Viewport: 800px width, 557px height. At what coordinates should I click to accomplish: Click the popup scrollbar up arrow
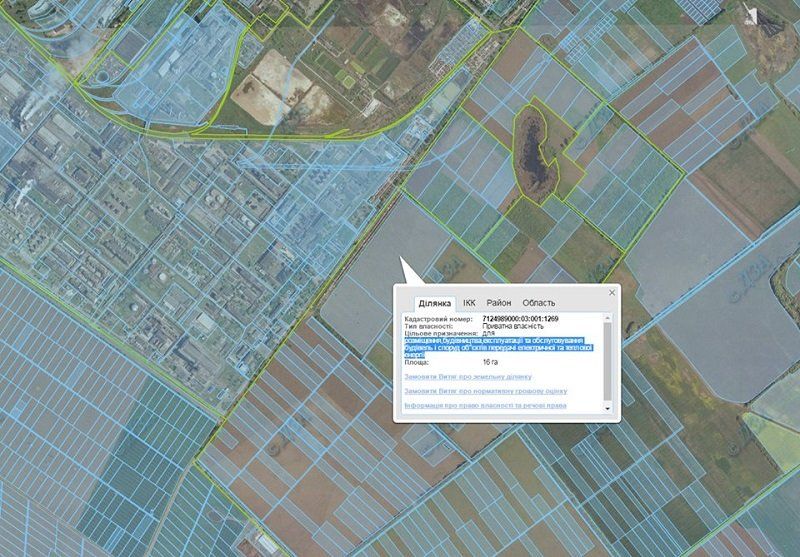[x=608, y=318]
